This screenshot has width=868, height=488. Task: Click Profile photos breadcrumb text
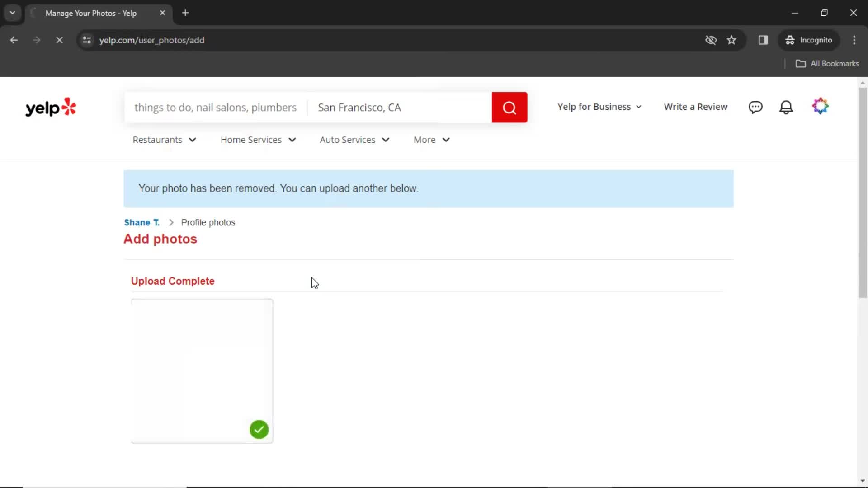coord(208,223)
